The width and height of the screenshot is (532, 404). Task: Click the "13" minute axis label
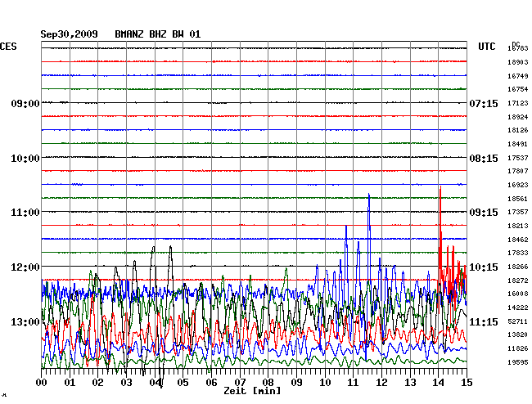coord(410,383)
